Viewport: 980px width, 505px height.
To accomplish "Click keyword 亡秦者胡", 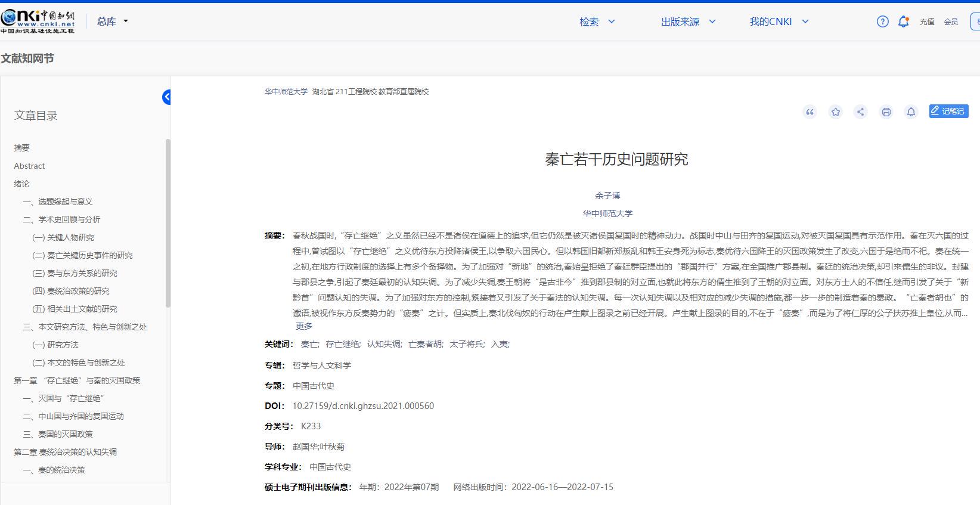I will point(426,344).
